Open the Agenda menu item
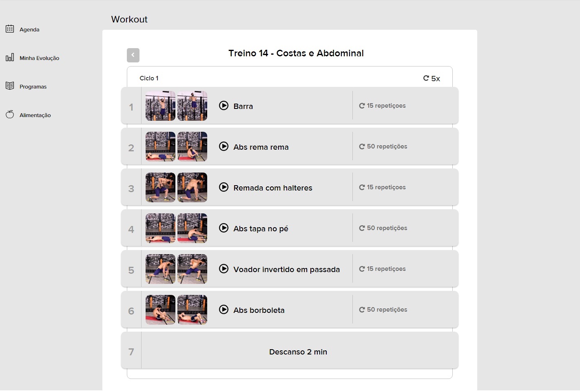The width and height of the screenshot is (580, 392). [29, 29]
